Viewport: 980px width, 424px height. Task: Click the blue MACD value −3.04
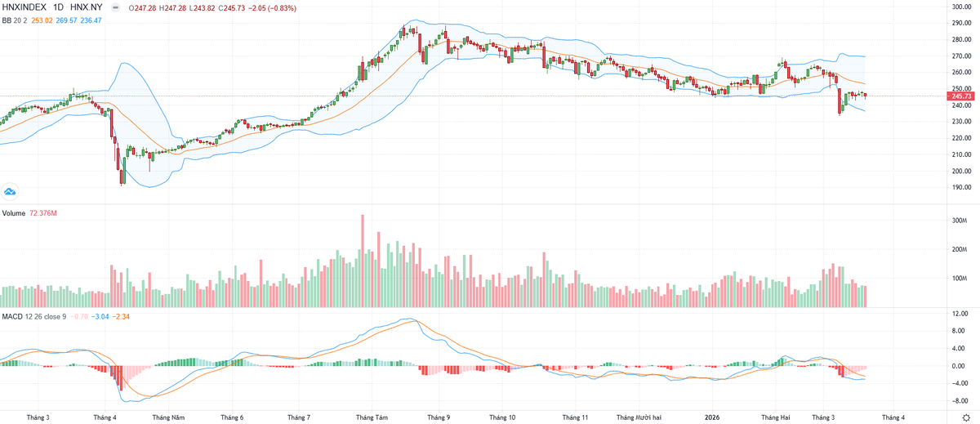click(100, 315)
